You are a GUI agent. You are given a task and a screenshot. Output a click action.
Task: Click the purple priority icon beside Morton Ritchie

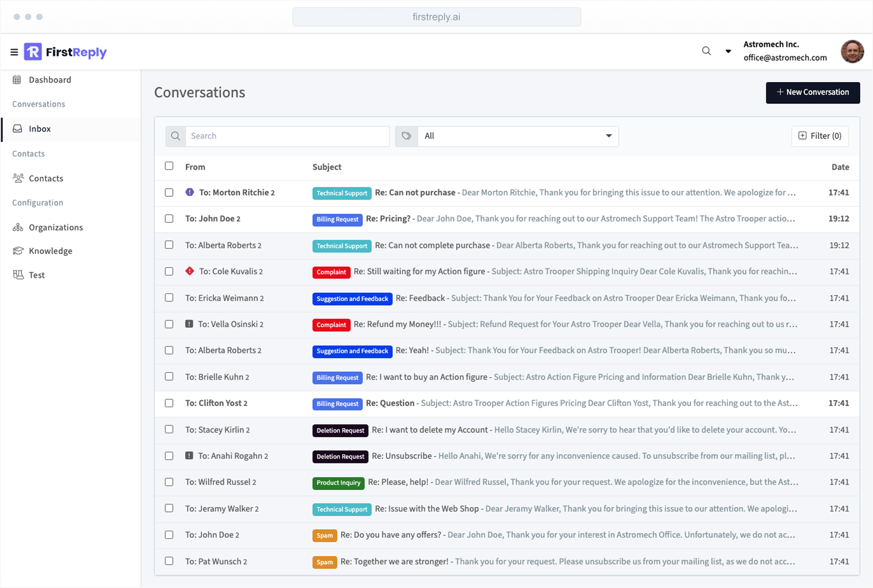[190, 192]
